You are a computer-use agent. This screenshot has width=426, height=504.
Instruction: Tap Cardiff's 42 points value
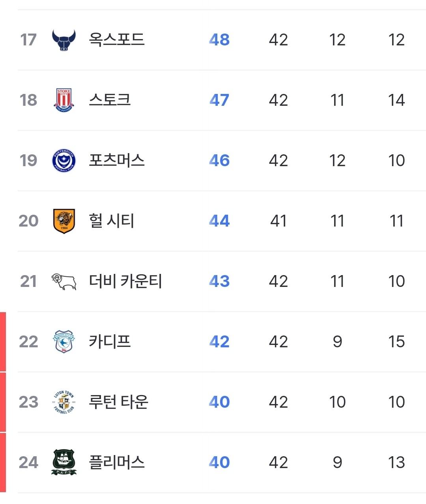[x=219, y=341]
